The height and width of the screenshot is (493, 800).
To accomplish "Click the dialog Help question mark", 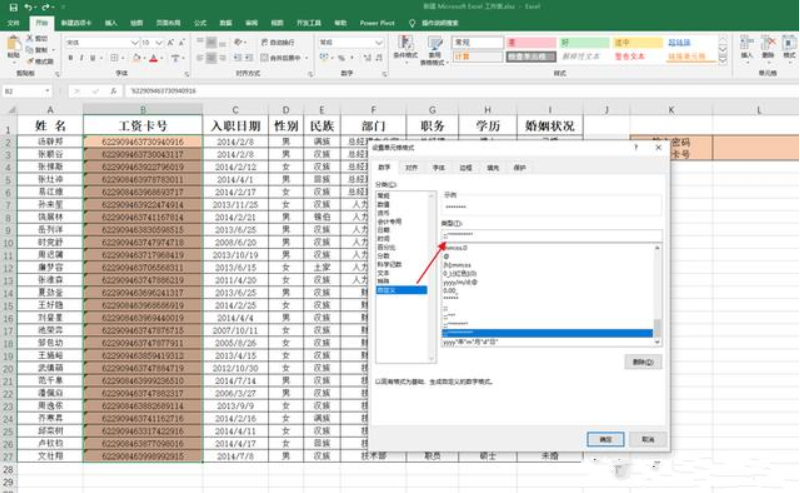I will tap(636, 147).
